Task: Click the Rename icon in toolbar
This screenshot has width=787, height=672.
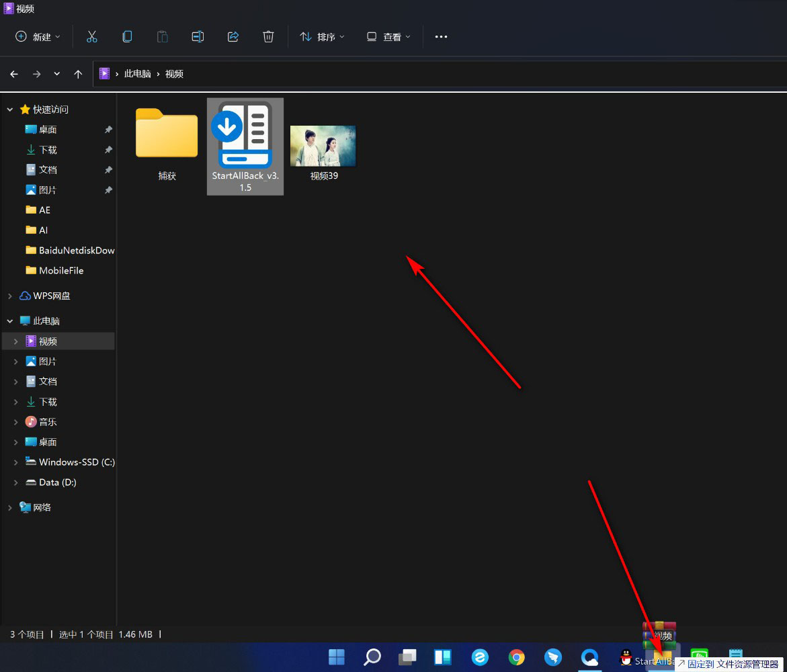Action: click(x=198, y=37)
